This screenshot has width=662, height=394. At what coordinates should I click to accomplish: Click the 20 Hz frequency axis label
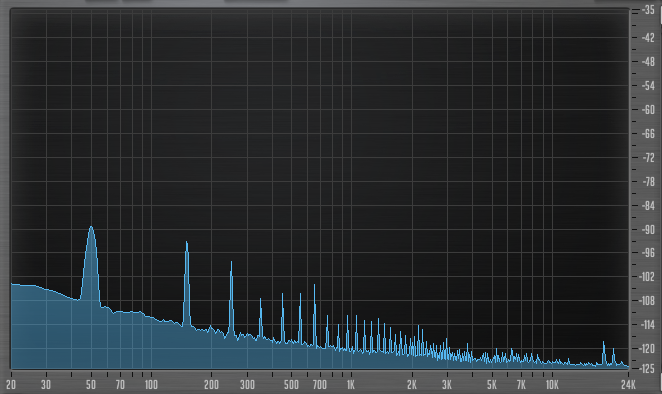point(11,385)
